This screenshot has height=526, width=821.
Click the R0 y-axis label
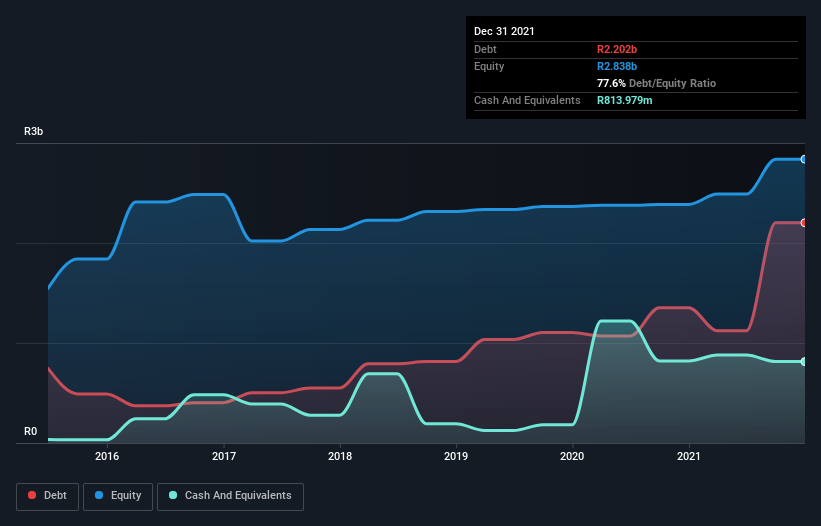[30, 432]
